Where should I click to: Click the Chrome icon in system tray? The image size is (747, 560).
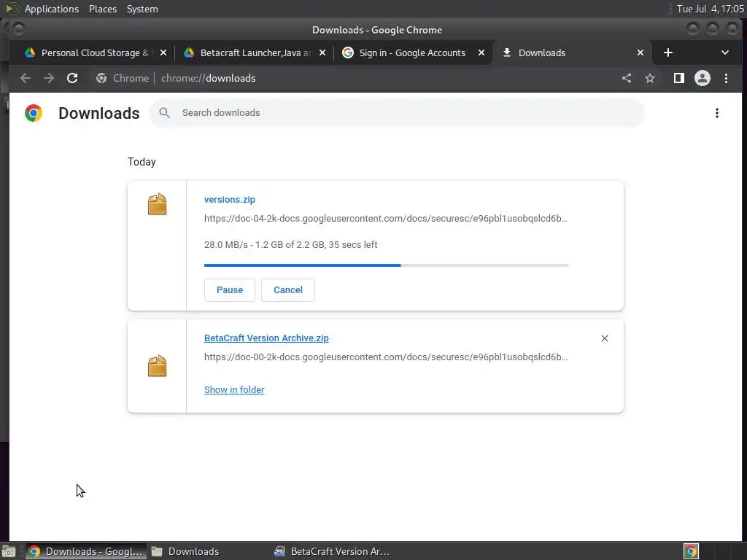[x=691, y=551]
